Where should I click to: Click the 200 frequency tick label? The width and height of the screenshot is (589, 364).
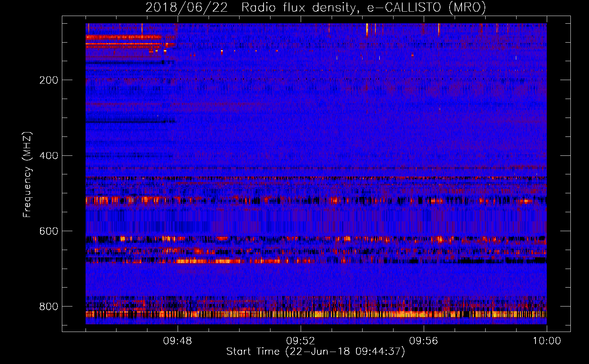point(49,80)
